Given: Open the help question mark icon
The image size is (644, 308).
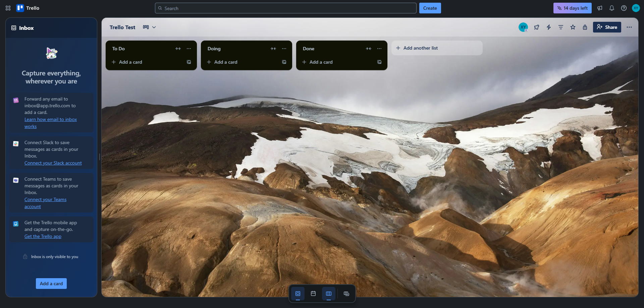Looking at the screenshot, I should [624, 8].
